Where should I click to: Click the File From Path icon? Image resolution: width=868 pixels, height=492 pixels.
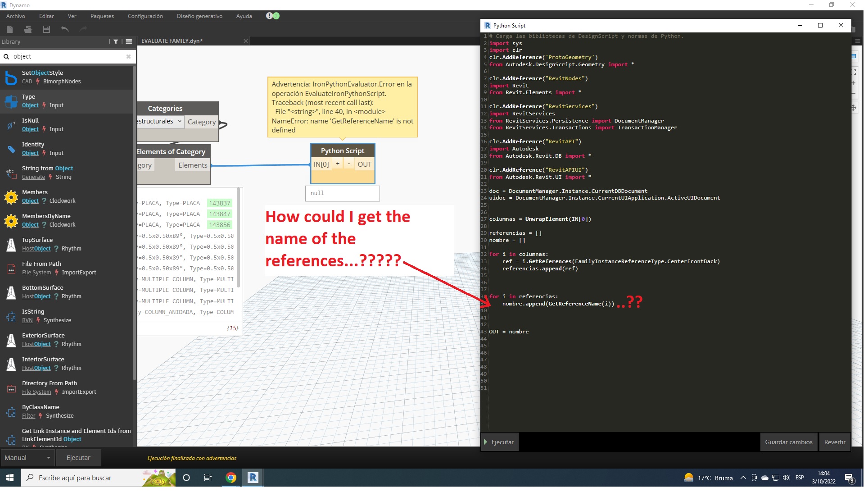[11, 269]
